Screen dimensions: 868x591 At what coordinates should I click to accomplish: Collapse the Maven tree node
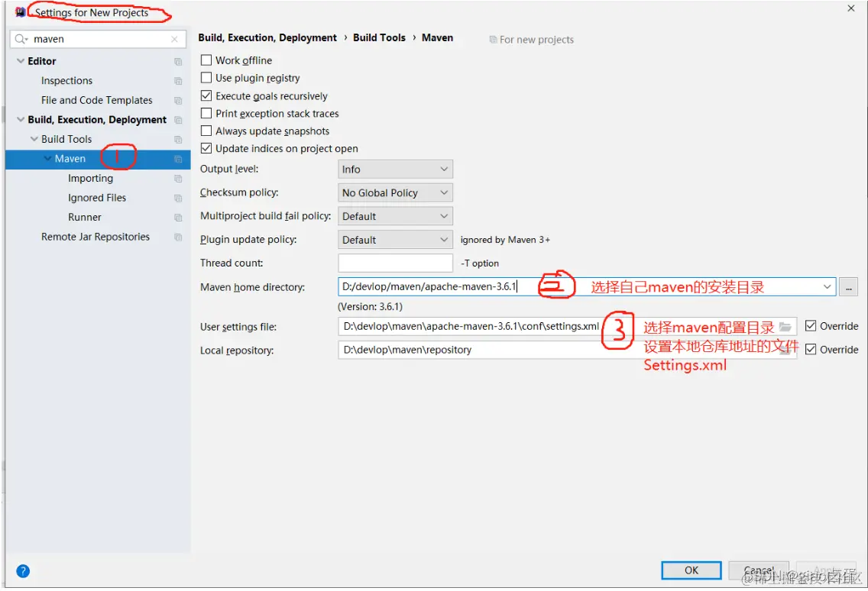click(47, 158)
